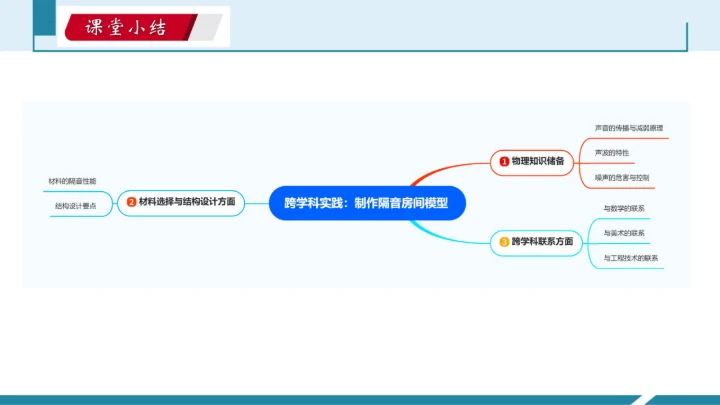The width and height of the screenshot is (720, 405).
Task: Click the 噪声的危害与控制 subtopic
Action: [x=621, y=177]
